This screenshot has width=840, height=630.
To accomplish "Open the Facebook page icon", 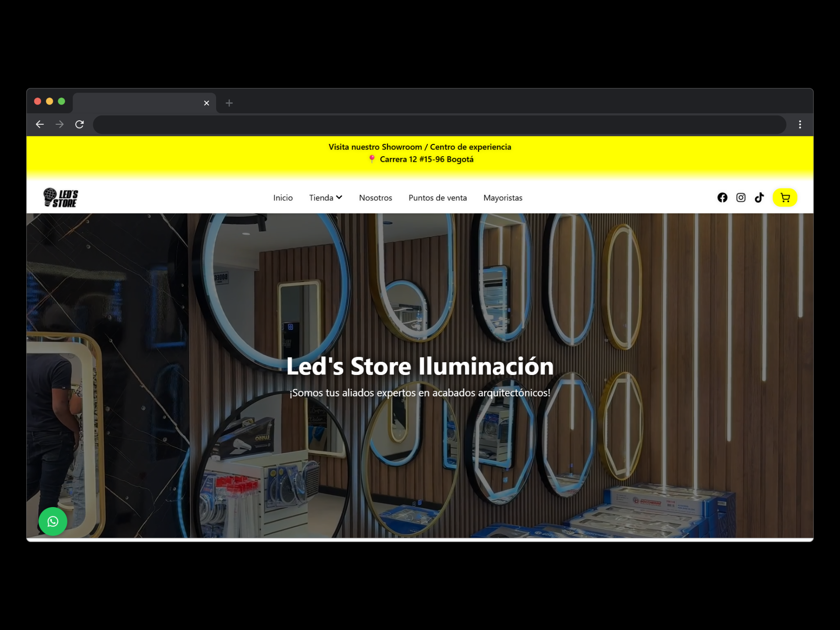I will pos(722,198).
